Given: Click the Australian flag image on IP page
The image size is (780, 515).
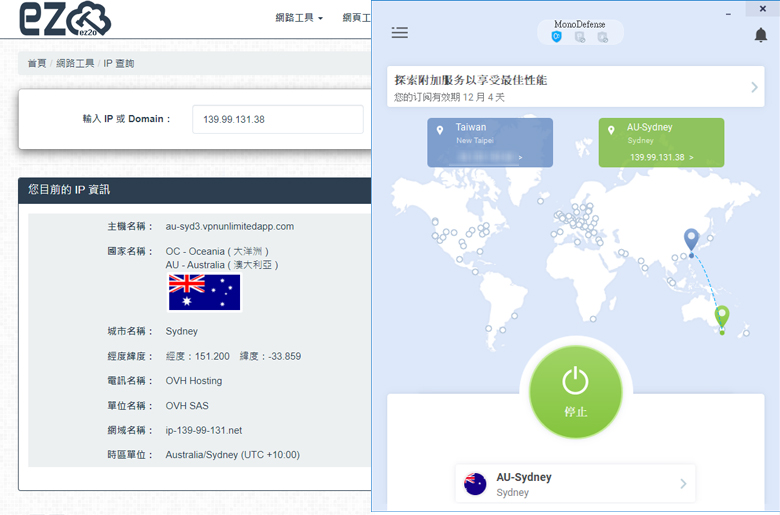Looking at the screenshot, I should coord(204,293).
